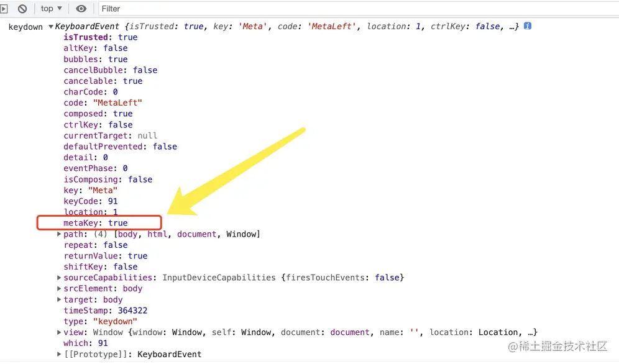The image size is (619, 364).
Task: Expand the [[Prototype]] entry
Action: coord(59,354)
